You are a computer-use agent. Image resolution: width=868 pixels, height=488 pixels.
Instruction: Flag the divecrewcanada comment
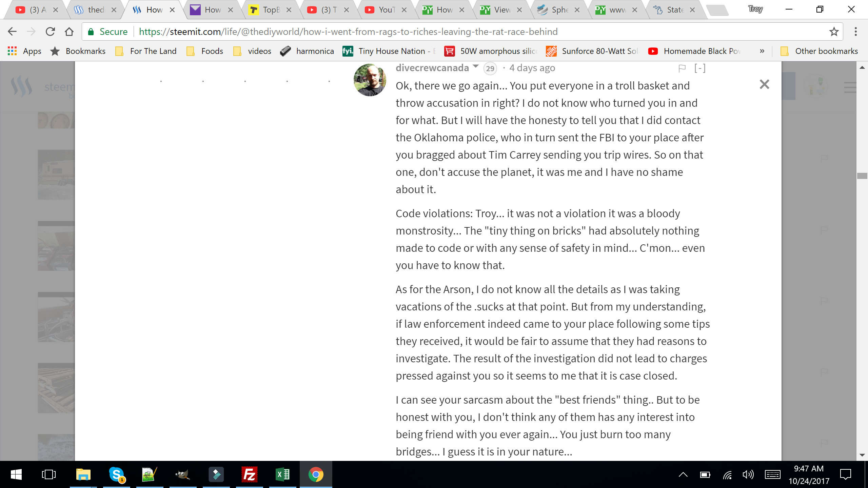pyautogui.click(x=682, y=68)
